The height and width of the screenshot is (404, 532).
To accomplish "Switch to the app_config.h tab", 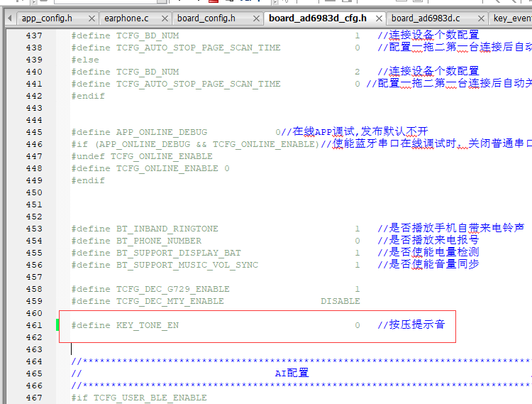I will pyautogui.click(x=47, y=18).
